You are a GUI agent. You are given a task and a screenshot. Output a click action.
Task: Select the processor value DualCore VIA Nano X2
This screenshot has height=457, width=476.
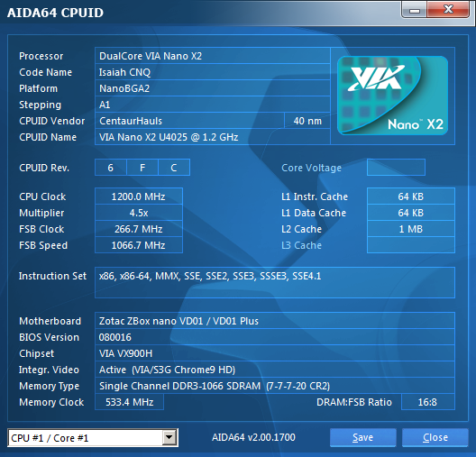(213, 56)
